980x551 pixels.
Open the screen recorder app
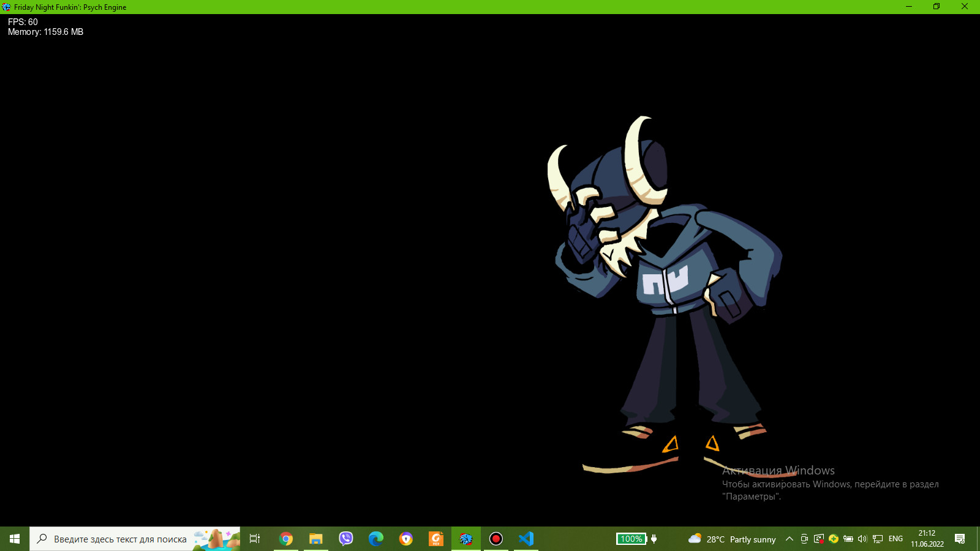click(496, 539)
